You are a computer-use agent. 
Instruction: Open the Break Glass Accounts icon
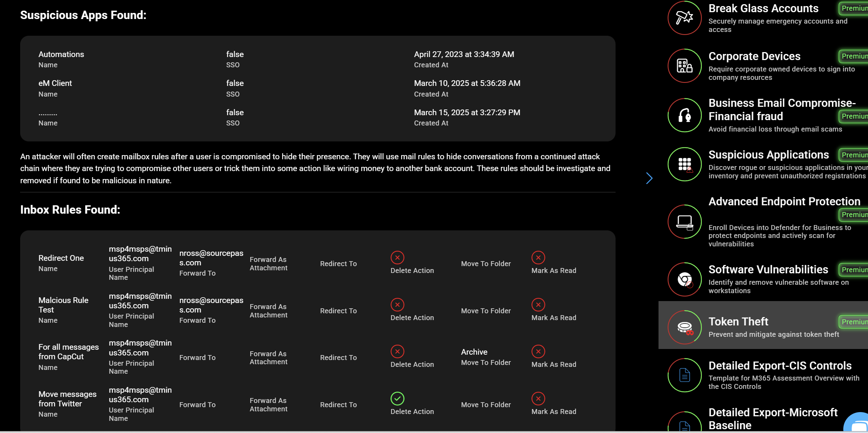[x=684, y=17]
